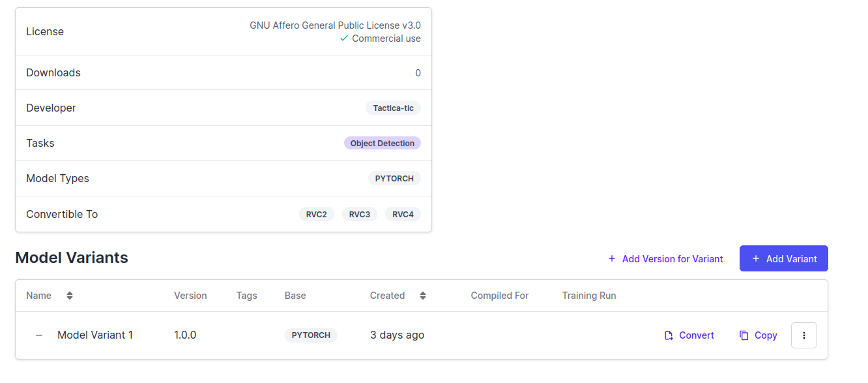The image size is (868, 383).
Task: Click the Tactica-tic developer tag
Action: [x=393, y=108]
